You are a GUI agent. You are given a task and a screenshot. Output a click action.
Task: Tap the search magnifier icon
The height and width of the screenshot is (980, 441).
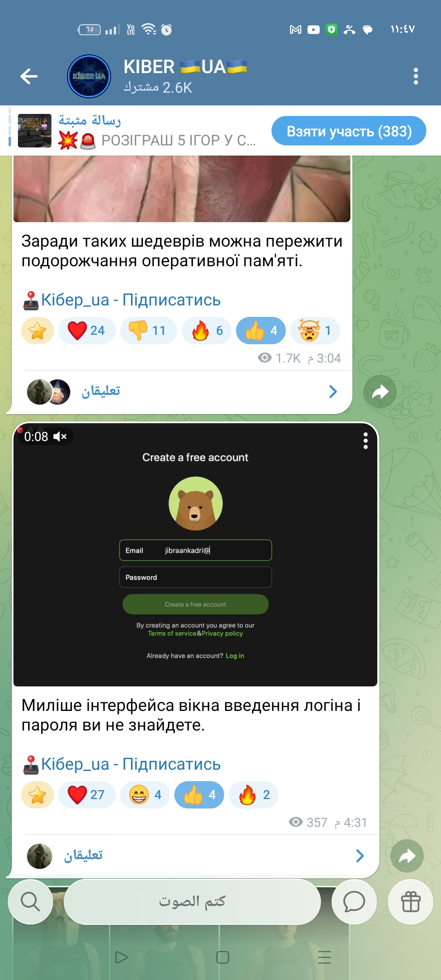[x=31, y=902]
